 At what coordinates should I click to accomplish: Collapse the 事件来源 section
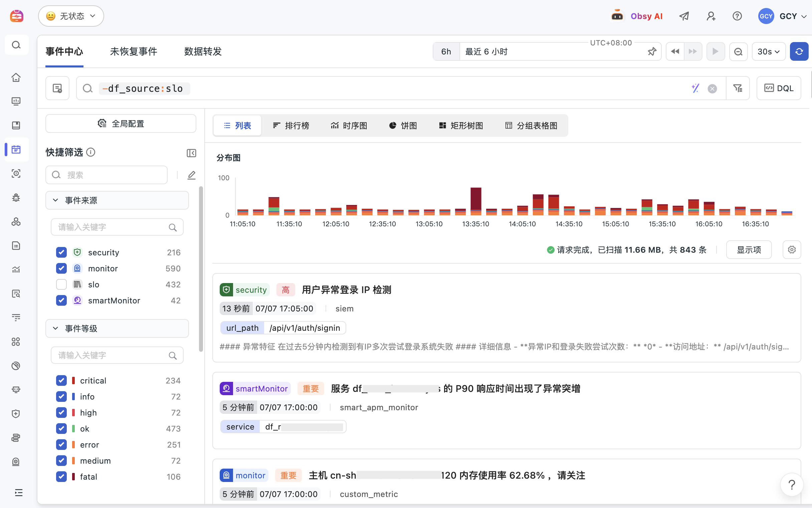(x=117, y=200)
